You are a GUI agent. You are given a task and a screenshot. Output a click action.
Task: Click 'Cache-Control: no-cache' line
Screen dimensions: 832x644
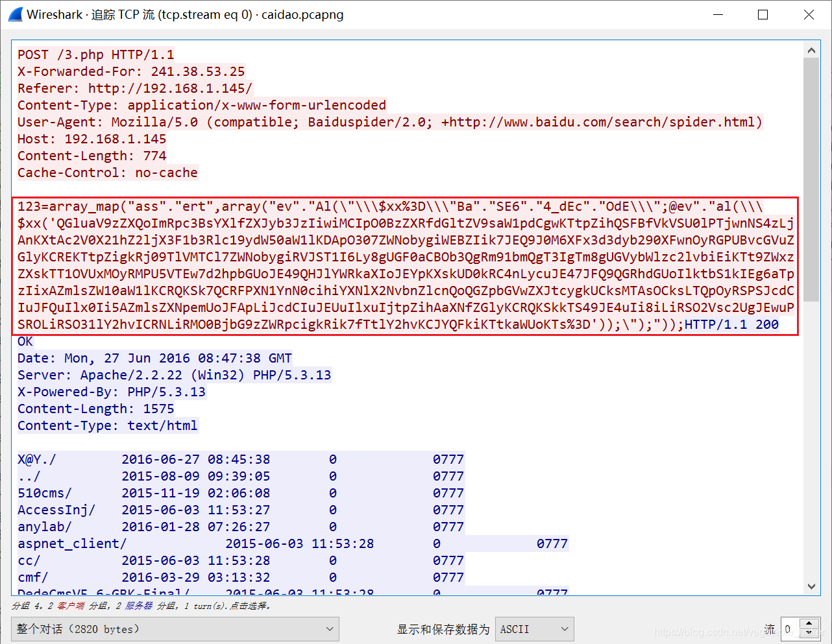[108, 173]
